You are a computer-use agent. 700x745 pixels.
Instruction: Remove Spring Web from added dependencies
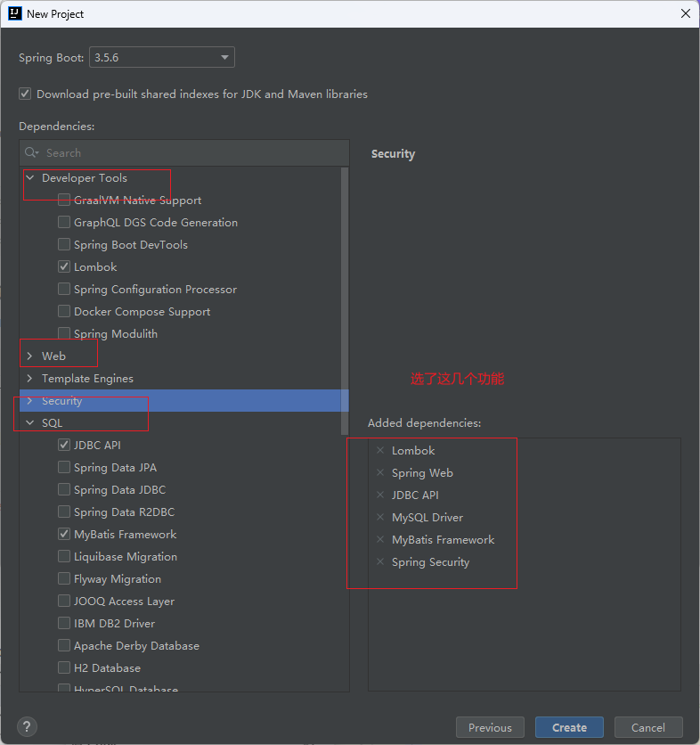click(380, 472)
